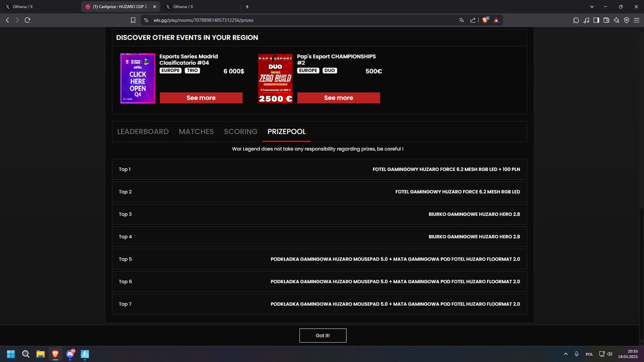Click the Top 2 prize row
The width and height of the screenshot is (644, 362).
[x=319, y=191]
